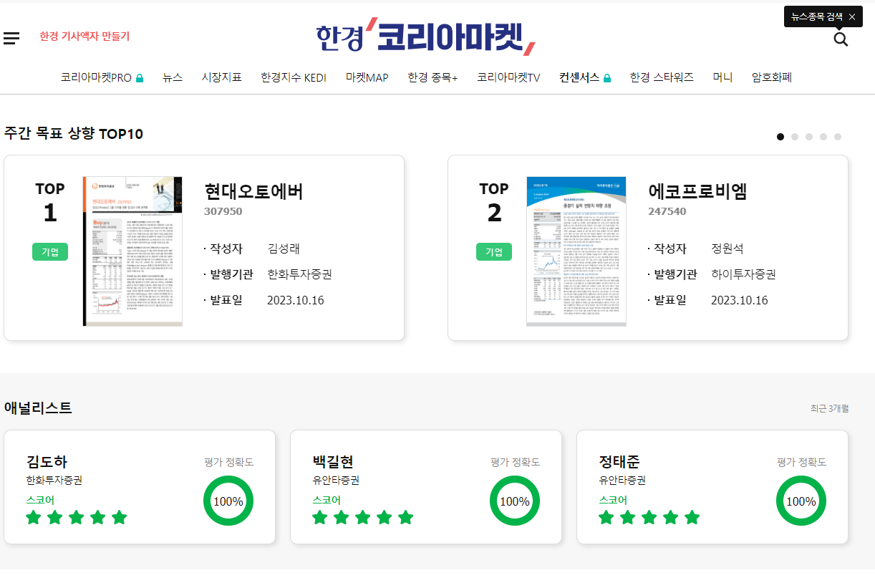Open 마켓MAP menu item
The width and height of the screenshot is (875, 588).
(x=367, y=77)
